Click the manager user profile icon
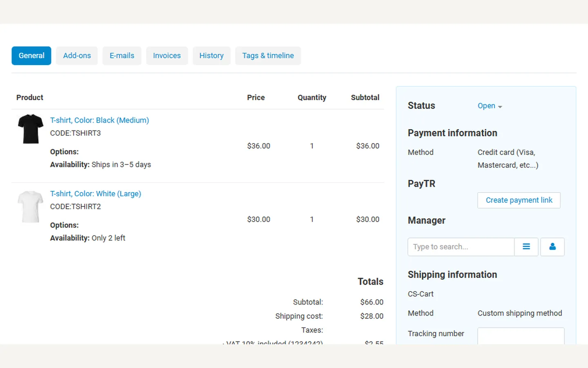588x368 pixels. point(552,247)
